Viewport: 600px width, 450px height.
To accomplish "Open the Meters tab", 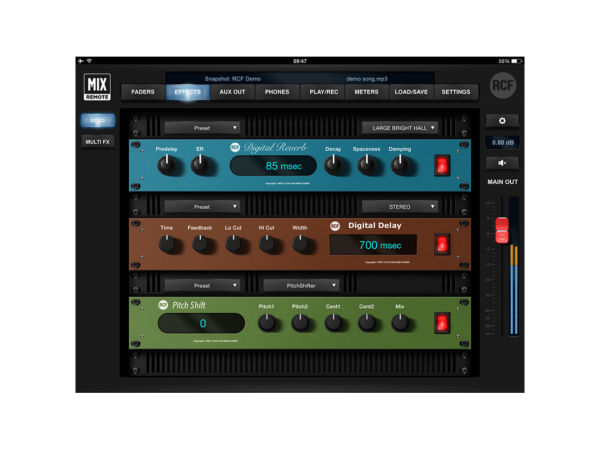I will click(366, 92).
